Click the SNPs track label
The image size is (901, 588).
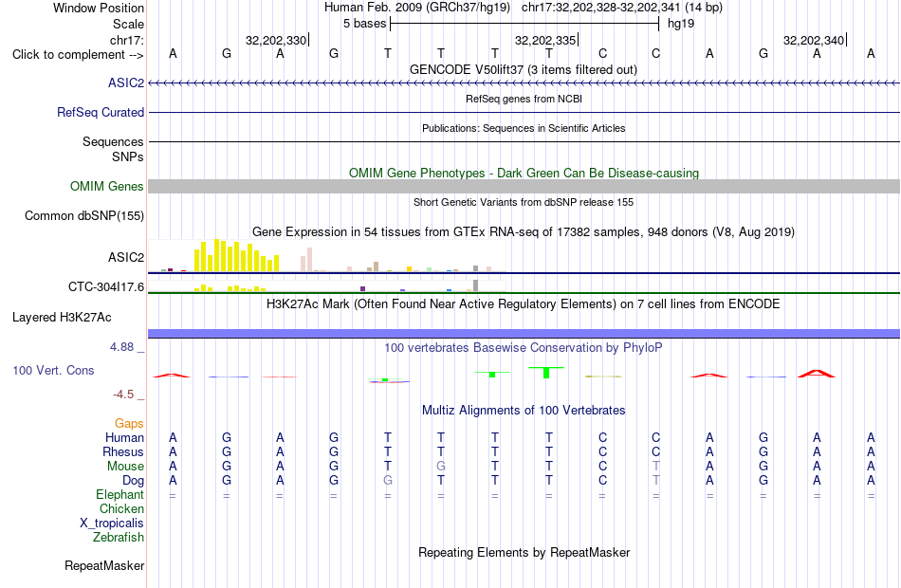(x=128, y=156)
